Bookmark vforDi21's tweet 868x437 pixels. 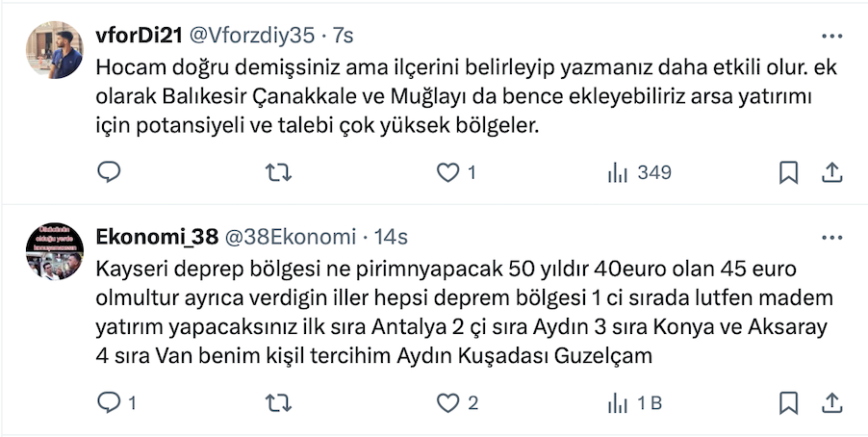[x=788, y=172]
